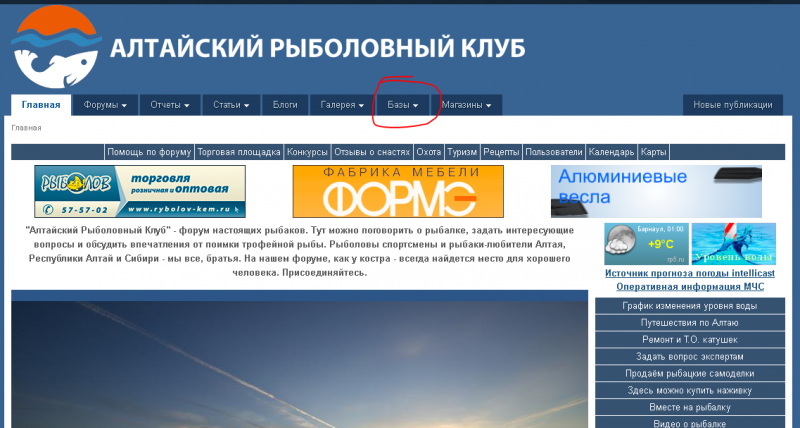Click the Алтайский рыболовный клуб title
The image size is (800, 428).
[317, 48]
